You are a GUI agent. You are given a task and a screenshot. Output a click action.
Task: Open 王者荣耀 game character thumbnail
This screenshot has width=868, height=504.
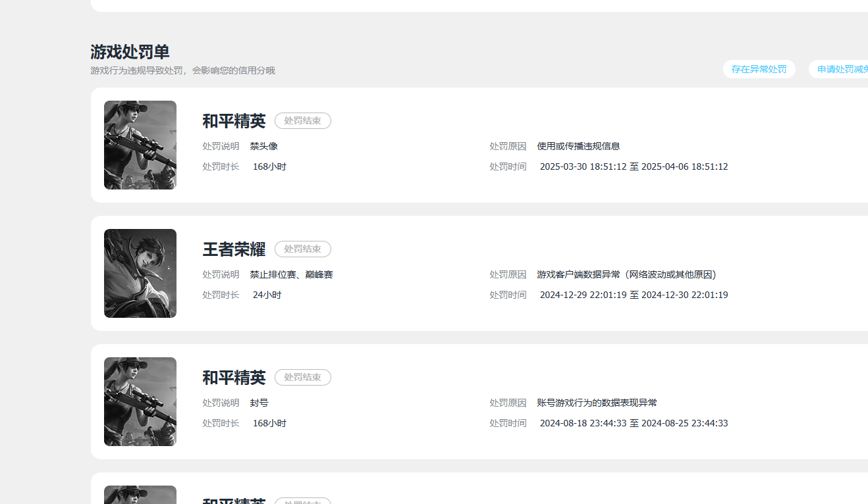(x=140, y=273)
